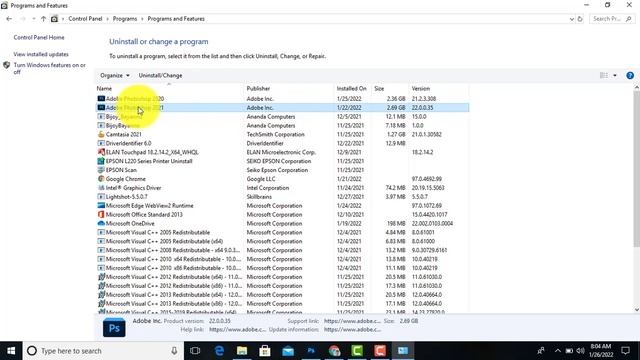Image resolution: width=640 pixels, height=360 pixels.
Task: Go to Programs breadcrumb
Action: (125, 19)
